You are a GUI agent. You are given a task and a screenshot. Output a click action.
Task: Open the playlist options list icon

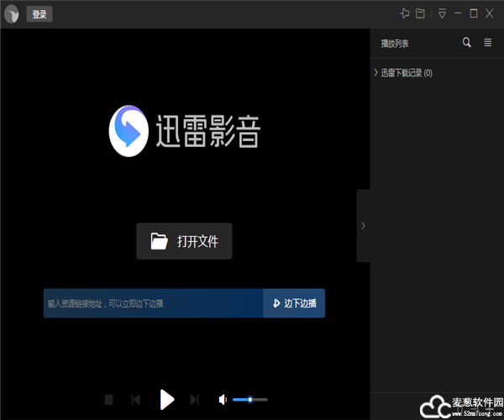pyautogui.click(x=488, y=43)
